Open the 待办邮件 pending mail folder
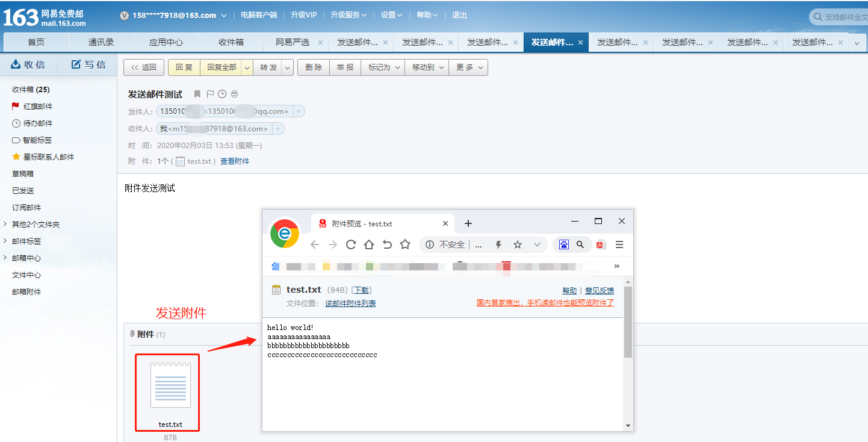868x442 pixels. click(x=32, y=123)
